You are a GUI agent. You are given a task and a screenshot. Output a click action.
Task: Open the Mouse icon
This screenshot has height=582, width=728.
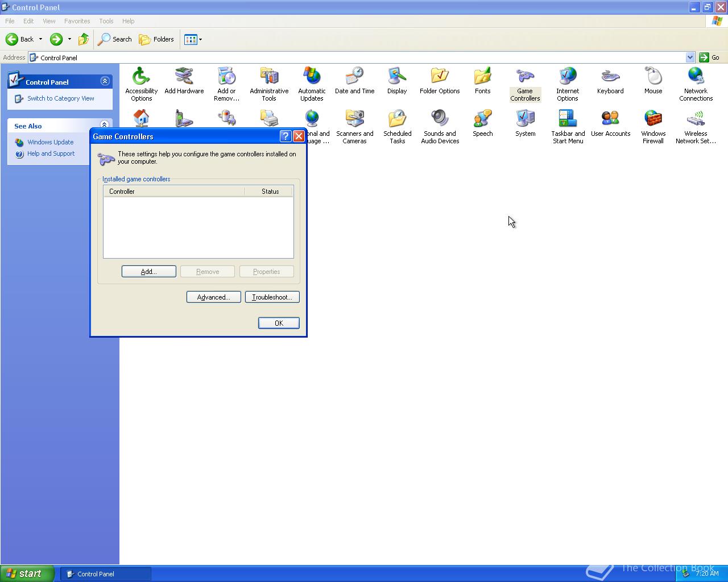click(653, 81)
